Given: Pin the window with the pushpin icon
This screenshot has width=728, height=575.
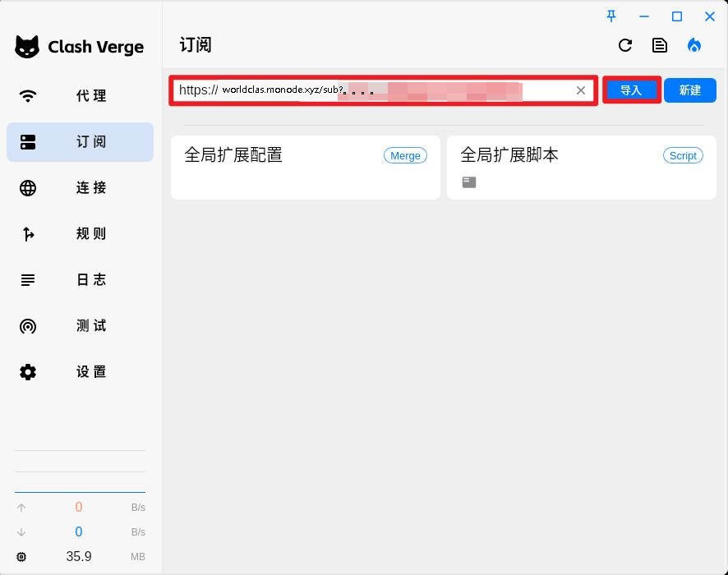Looking at the screenshot, I should [611, 16].
